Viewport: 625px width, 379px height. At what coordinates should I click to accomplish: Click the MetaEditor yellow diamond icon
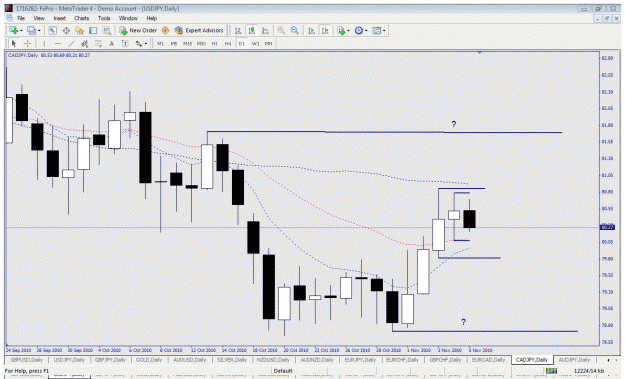[165, 30]
